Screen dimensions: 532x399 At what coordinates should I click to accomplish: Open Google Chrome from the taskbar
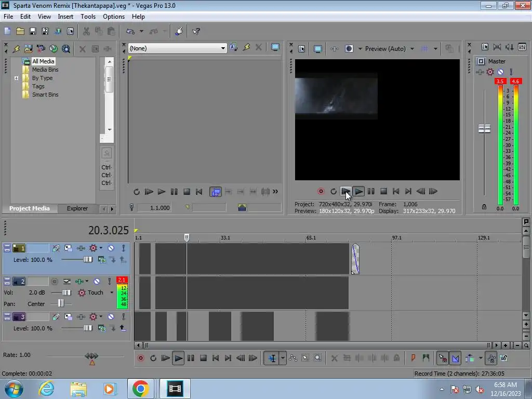coord(140,389)
